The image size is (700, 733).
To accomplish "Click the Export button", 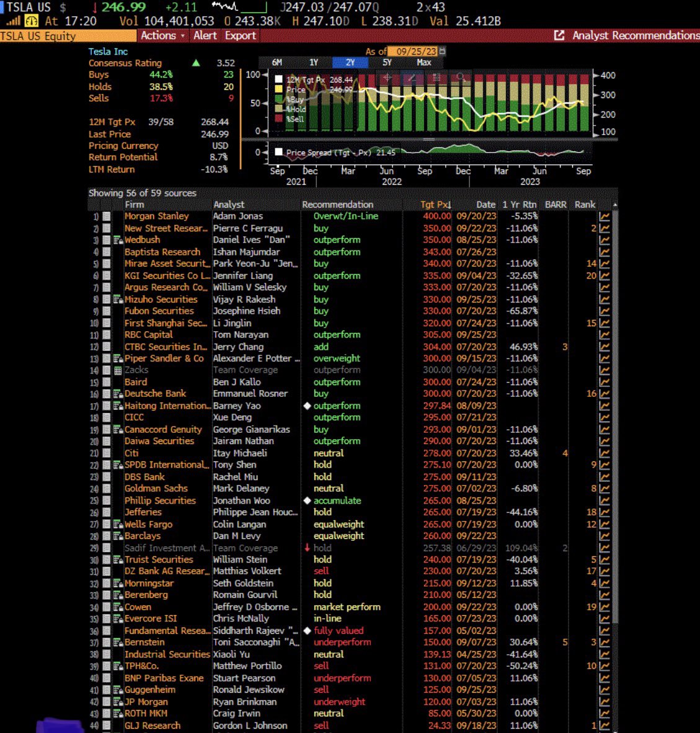I will (x=240, y=35).
